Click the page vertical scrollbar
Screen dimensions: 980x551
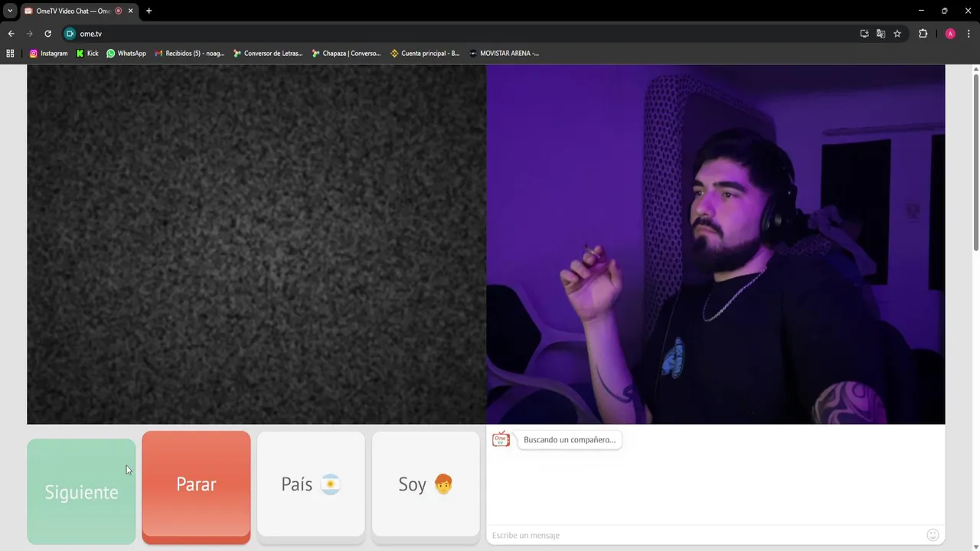975,162
